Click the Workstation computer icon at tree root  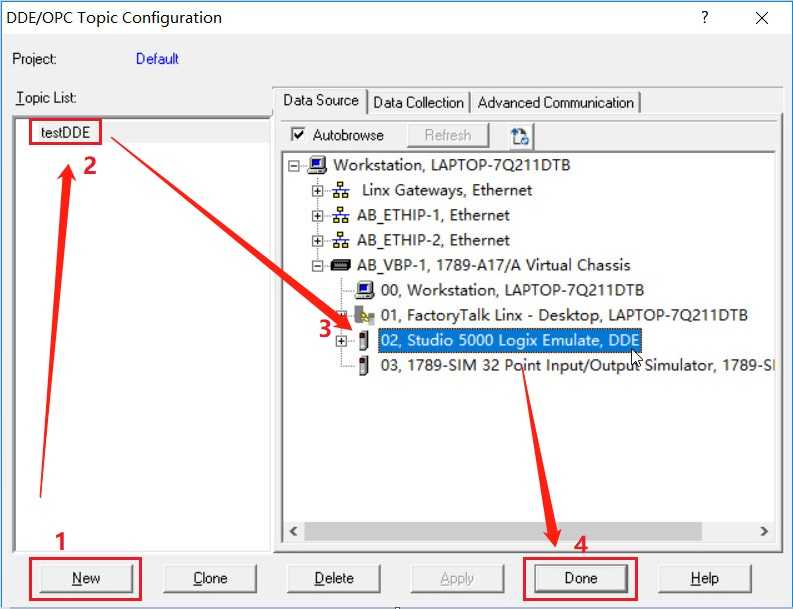[x=317, y=165]
